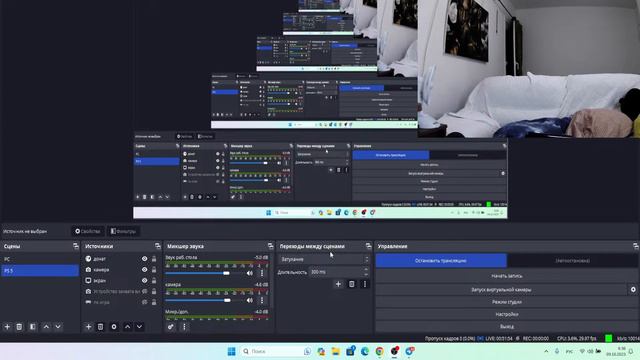Viewport: 640px width, 360px height.
Task: Mute the Звук раб. стола audio channel
Action: [250, 273]
